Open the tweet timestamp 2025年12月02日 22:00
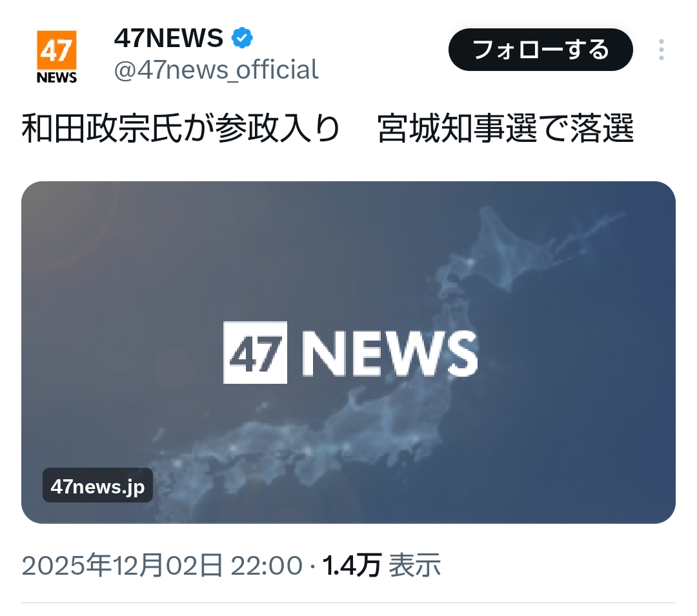Image resolution: width=697 pixels, height=616 pixels. coord(162,566)
